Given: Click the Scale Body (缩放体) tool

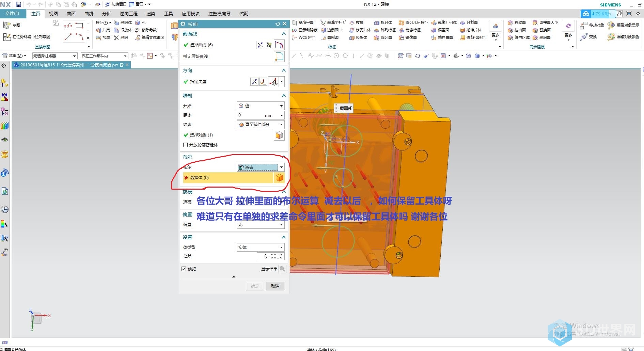Looking at the screenshot, I should pos(123,30).
